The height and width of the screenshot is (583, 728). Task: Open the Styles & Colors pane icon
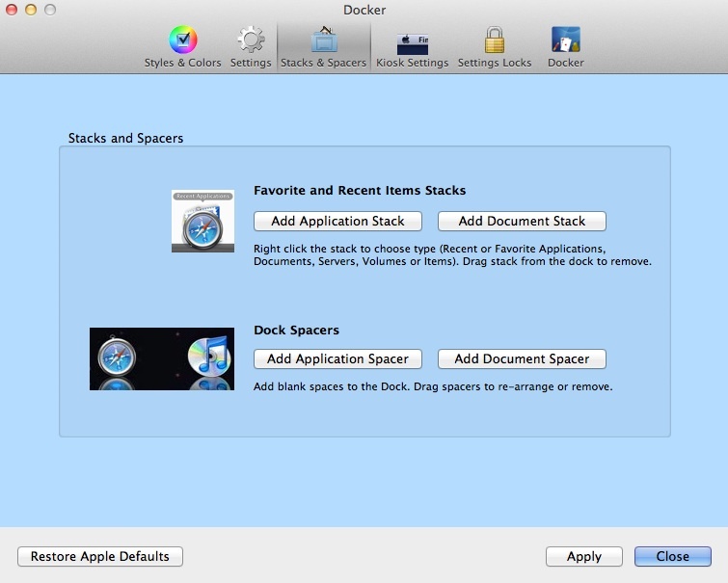click(x=182, y=46)
